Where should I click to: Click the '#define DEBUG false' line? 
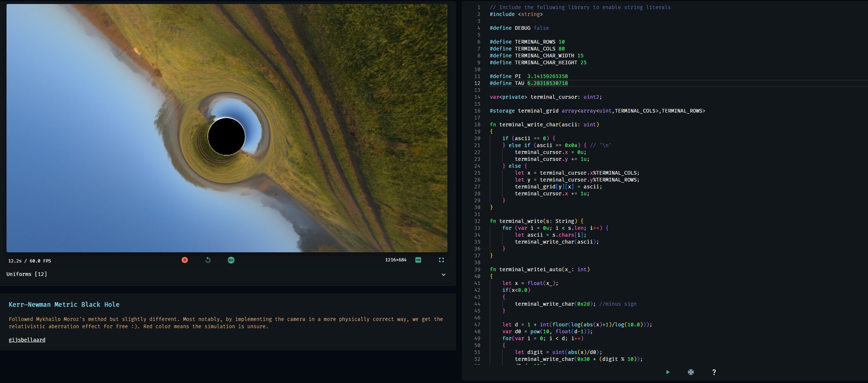point(519,28)
